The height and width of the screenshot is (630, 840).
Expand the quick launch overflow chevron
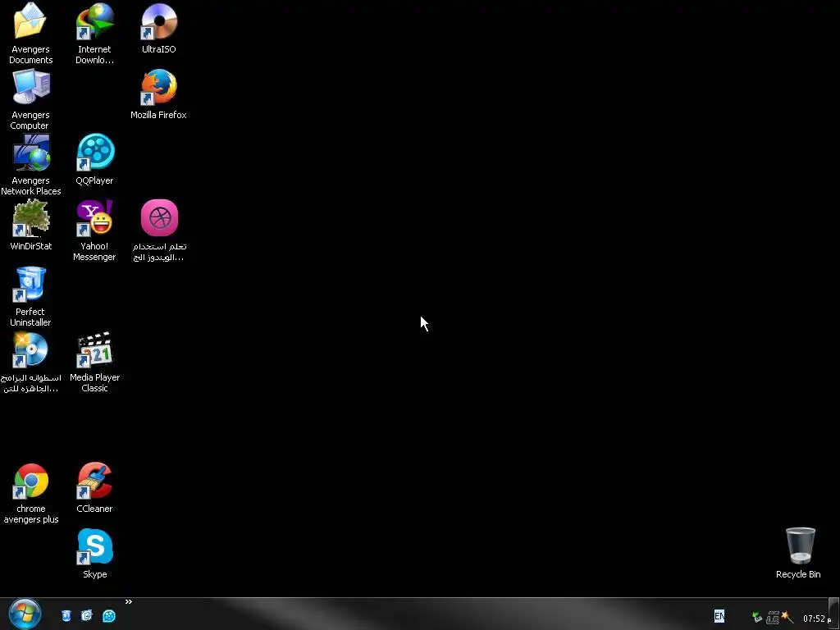pyautogui.click(x=129, y=601)
